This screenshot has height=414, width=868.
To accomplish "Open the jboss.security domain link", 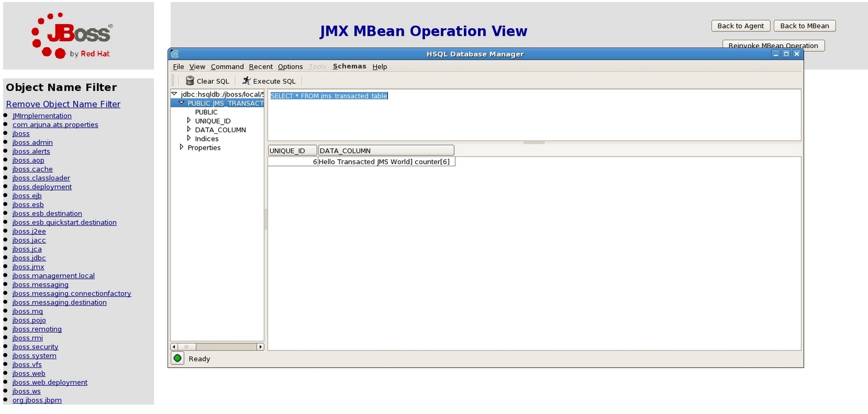I will point(35,347).
